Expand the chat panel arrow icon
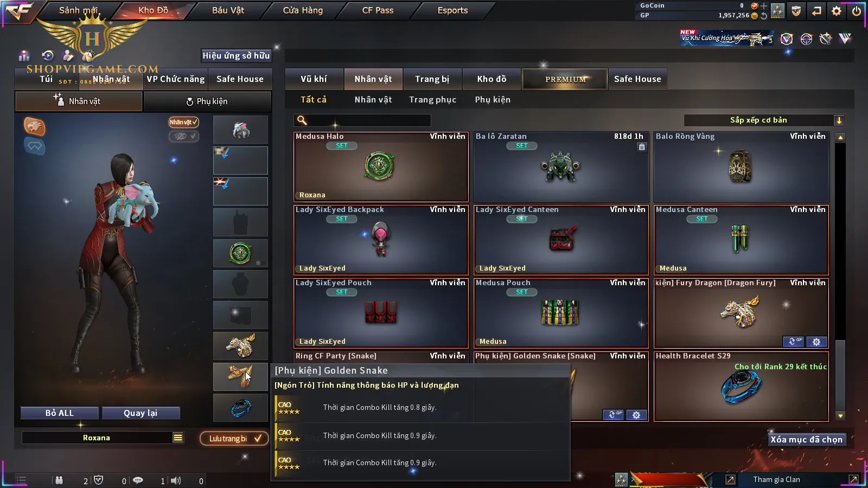This screenshot has width=868, height=488. coord(731,479)
